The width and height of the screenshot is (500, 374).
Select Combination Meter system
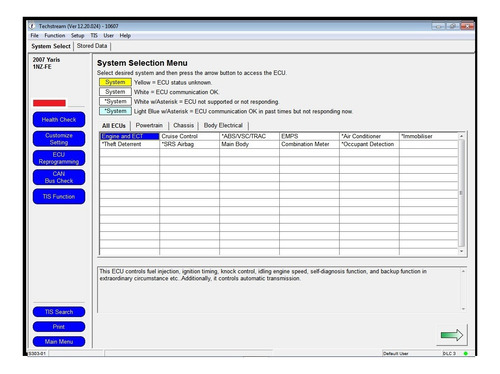pyautogui.click(x=309, y=144)
